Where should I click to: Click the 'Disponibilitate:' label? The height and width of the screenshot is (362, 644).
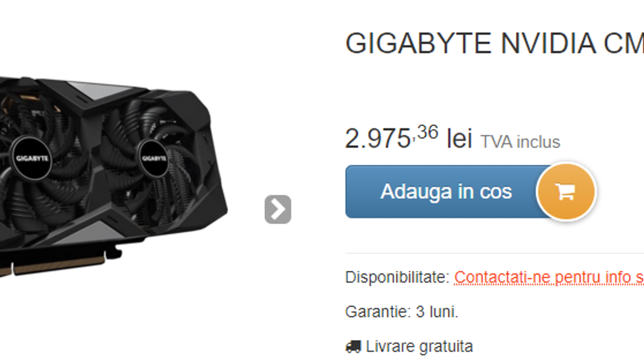(x=397, y=277)
